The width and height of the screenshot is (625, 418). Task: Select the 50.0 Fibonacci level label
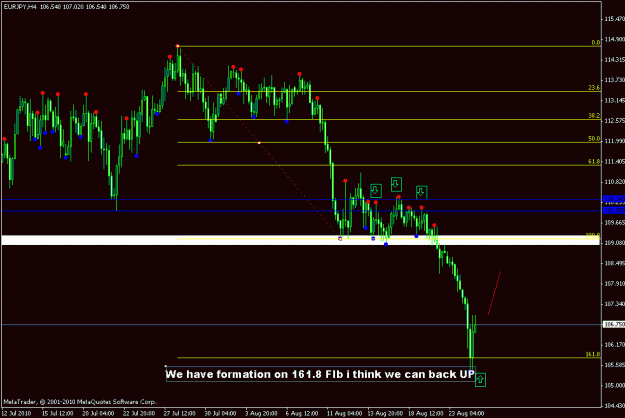pos(594,139)
